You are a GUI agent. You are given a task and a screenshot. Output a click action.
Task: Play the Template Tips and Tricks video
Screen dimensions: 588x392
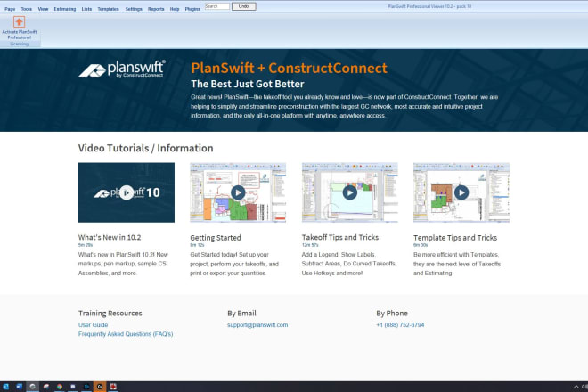pos(461,192)
